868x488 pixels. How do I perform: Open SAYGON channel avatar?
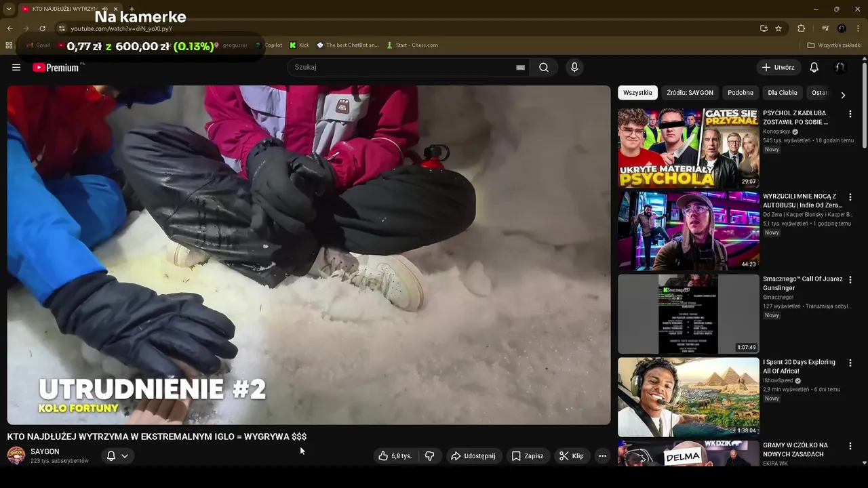[16, 455]
